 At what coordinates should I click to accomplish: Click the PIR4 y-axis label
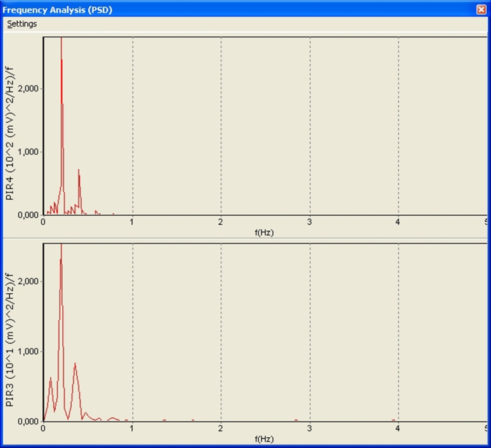pyautogui.click(x=10, y=126)
